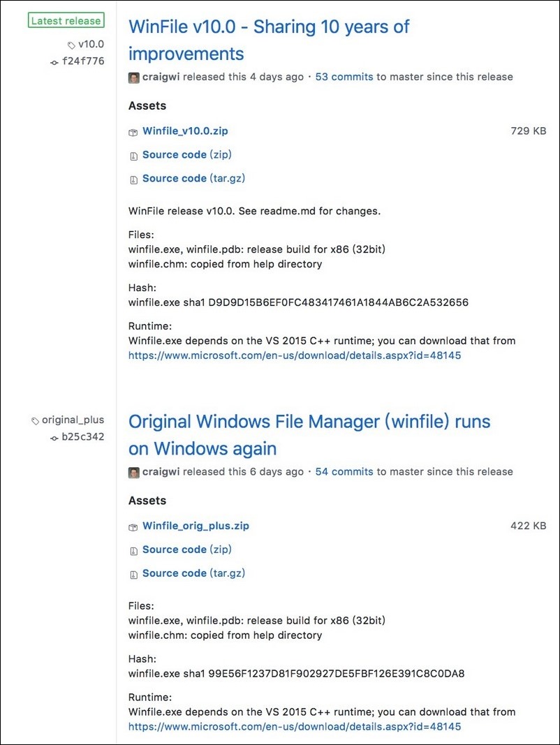Viewport: 560px width, 745px height.
Task: Click craigwi avatar in original_plus release
Action: pos(134,472)
